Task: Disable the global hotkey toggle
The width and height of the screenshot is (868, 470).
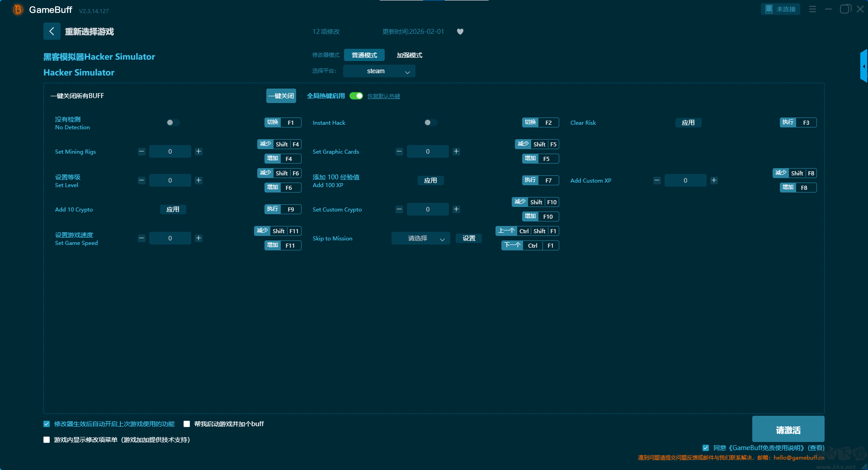Action: (356, 96)
